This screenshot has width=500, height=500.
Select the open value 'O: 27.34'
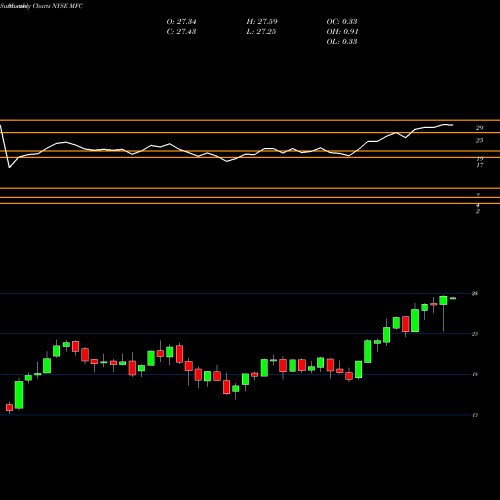coord(181,22)
